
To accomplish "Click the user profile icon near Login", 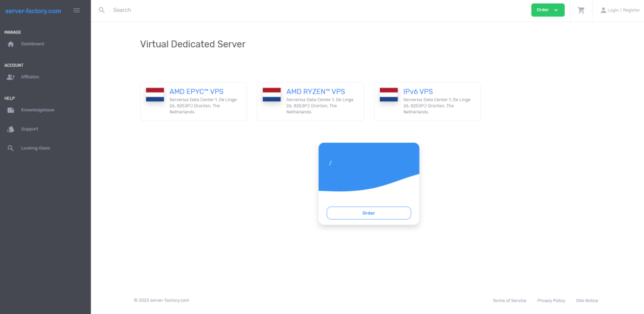I will click(x=603, y=10).
